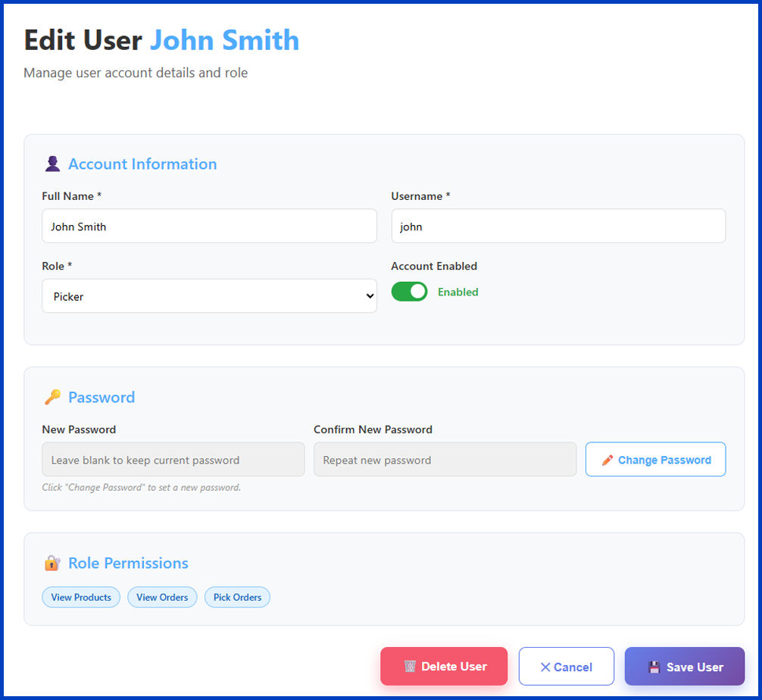Click the Username input field
The width and height of the screenshot is (762, 700).
[558, 226]
